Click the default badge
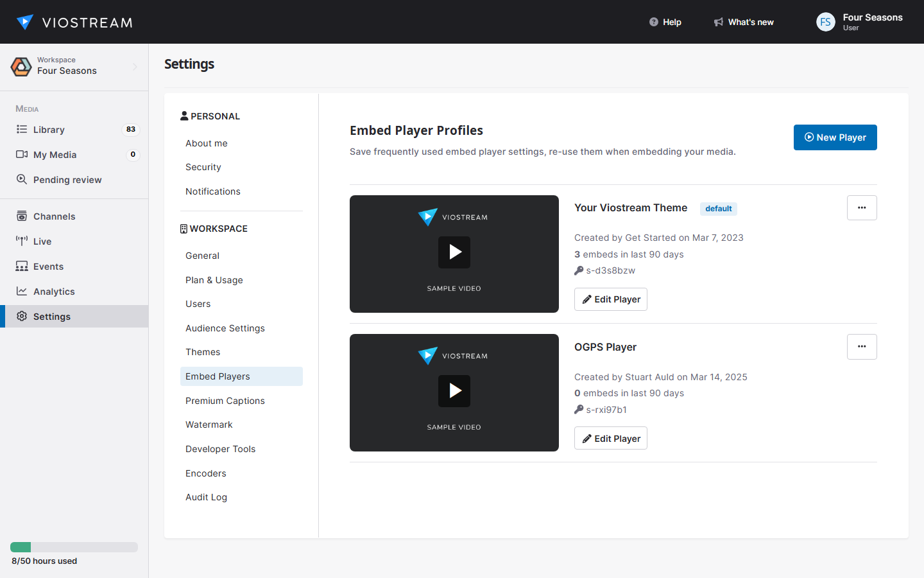Image resolution: width=924 pixels, height=578 pixels. [719, 209]
